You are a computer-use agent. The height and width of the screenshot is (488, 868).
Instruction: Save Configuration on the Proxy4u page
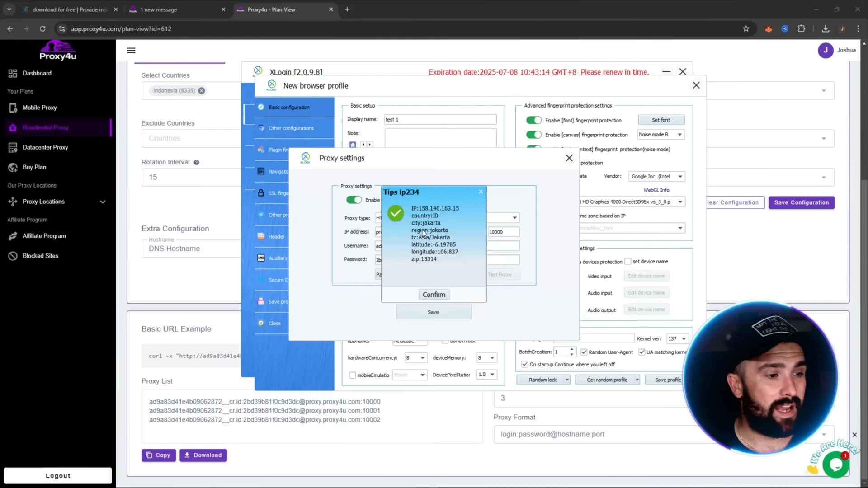coord(801,202)
